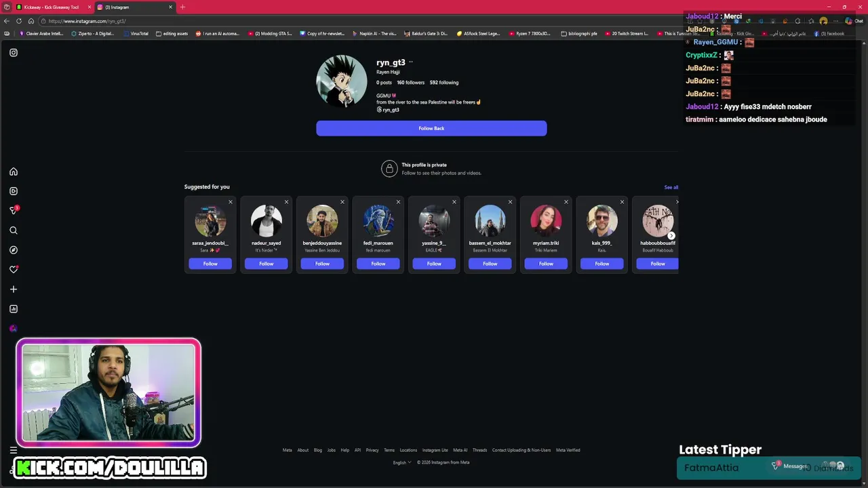
Task: Click the Instagram logo icon
Action: coord(14,52)
